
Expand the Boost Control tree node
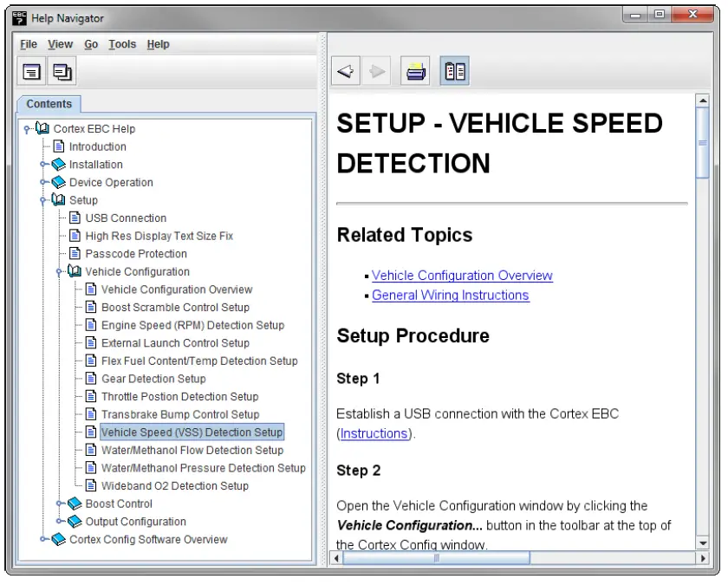tap(59, 504)
